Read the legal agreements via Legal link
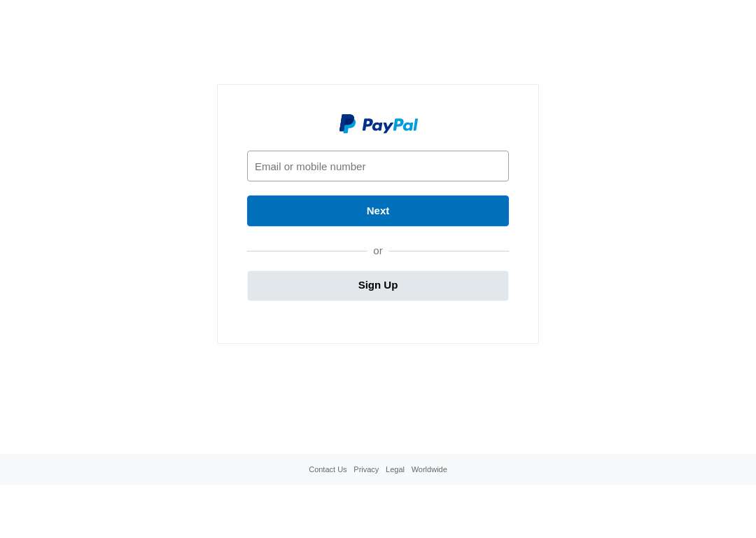The image size is (756, 538). tap(395, 469)
